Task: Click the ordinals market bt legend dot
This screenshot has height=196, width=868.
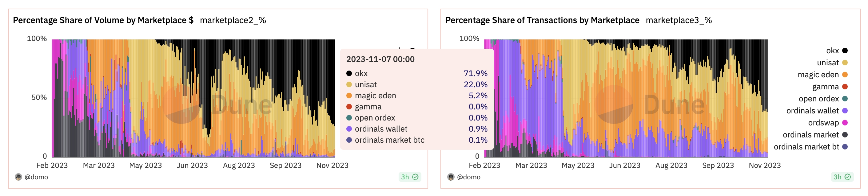Action: [x=845, y=147]
